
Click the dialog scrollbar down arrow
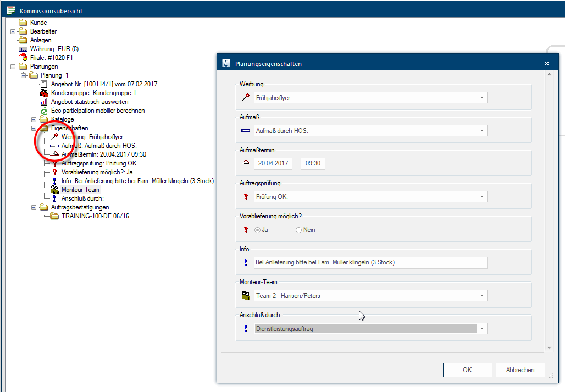(549, 348)
